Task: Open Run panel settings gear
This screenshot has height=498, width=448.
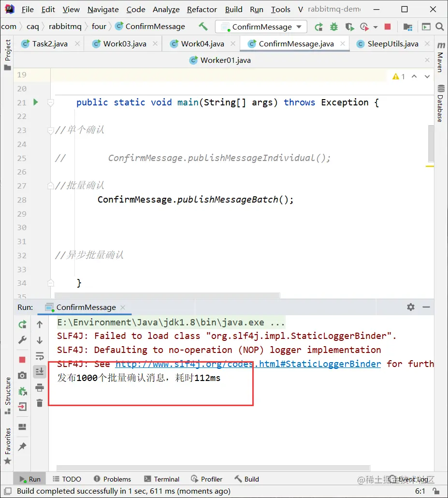Action: 410,307
